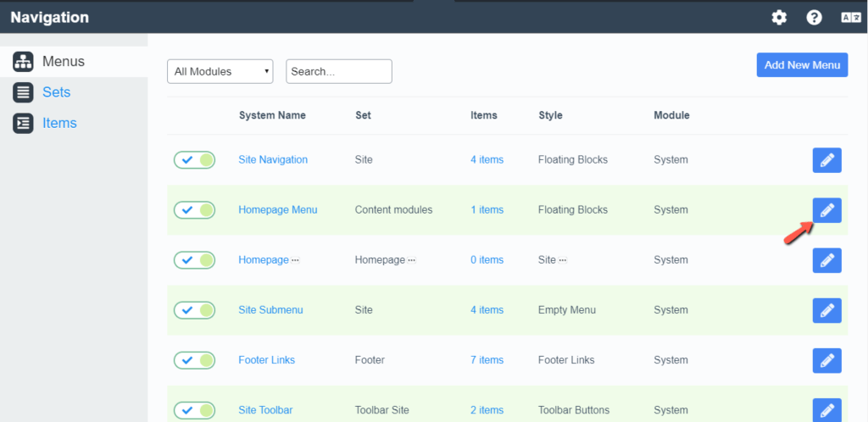868x422 pixels.
Task: Click pencil icon for Footer Links row
Action: 826,360
